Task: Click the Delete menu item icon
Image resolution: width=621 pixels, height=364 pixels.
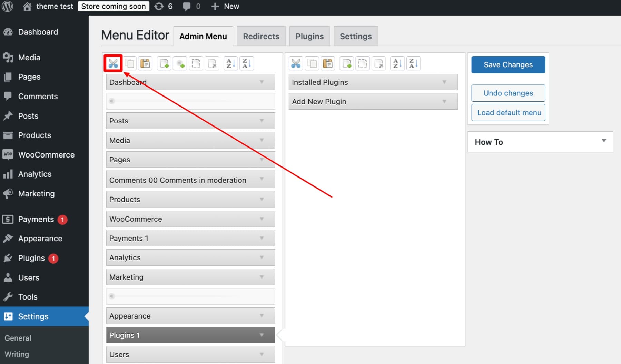Action: (x=212, y=63)
